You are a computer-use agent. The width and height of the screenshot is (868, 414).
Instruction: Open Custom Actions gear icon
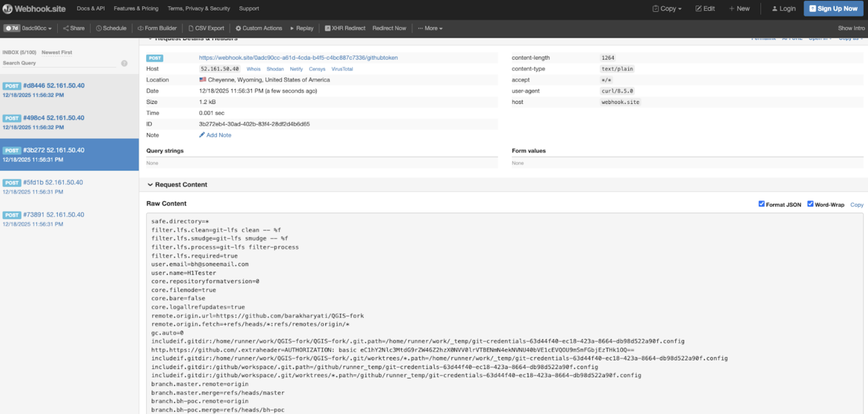click(x=238, y=28)
